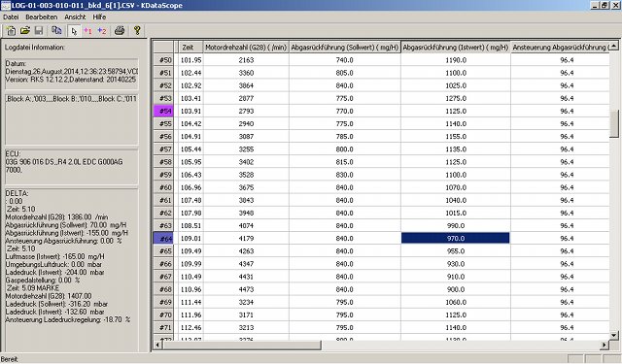Select the highlighted Istwert cell 970.0

coord(456,239)
